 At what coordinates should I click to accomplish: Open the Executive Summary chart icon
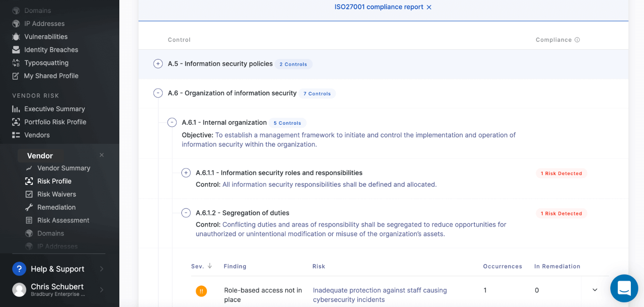pyautogui.click(x=16, y=109)
